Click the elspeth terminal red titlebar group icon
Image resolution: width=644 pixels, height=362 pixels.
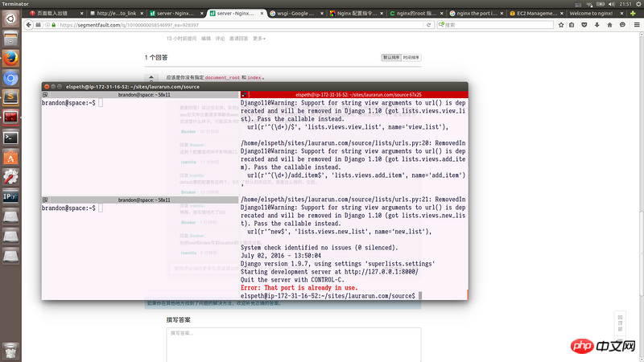point(244,94)
